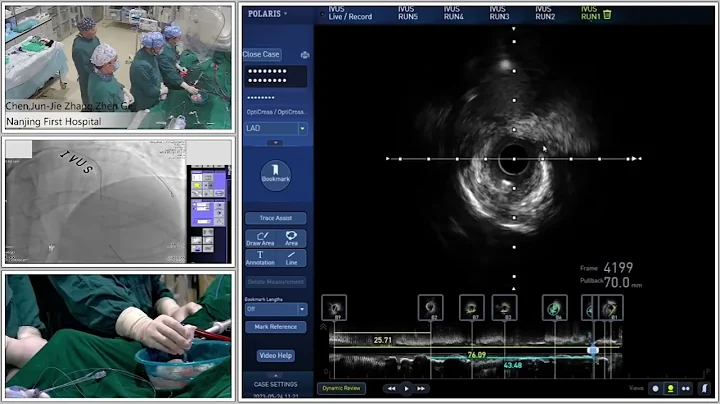Screen dimensions: 720x404
Task: Click the bookmark flag icon next to Views
Action: tap(705, 388)
